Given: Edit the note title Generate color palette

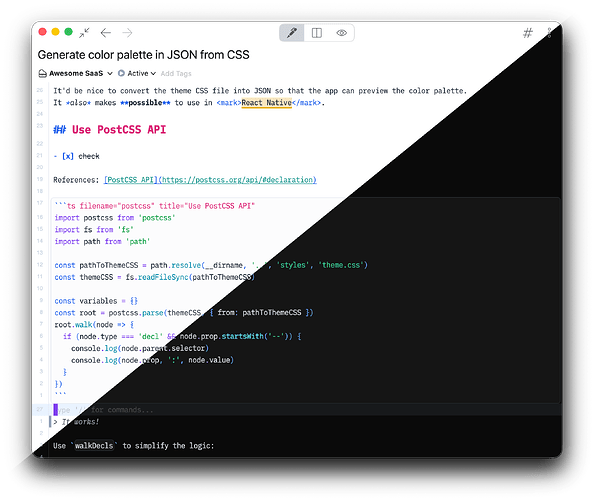Looking at the screenshot, I should 143,55.
